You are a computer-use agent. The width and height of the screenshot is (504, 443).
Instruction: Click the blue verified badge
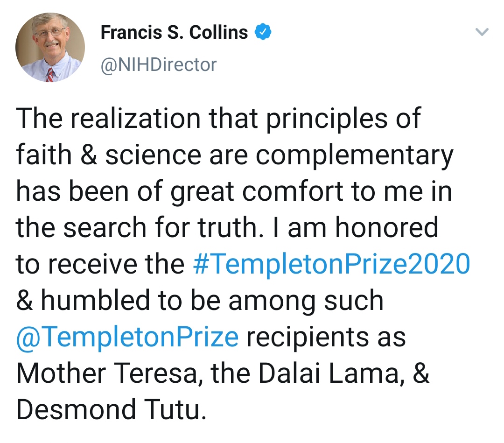(x=263, y=32)
